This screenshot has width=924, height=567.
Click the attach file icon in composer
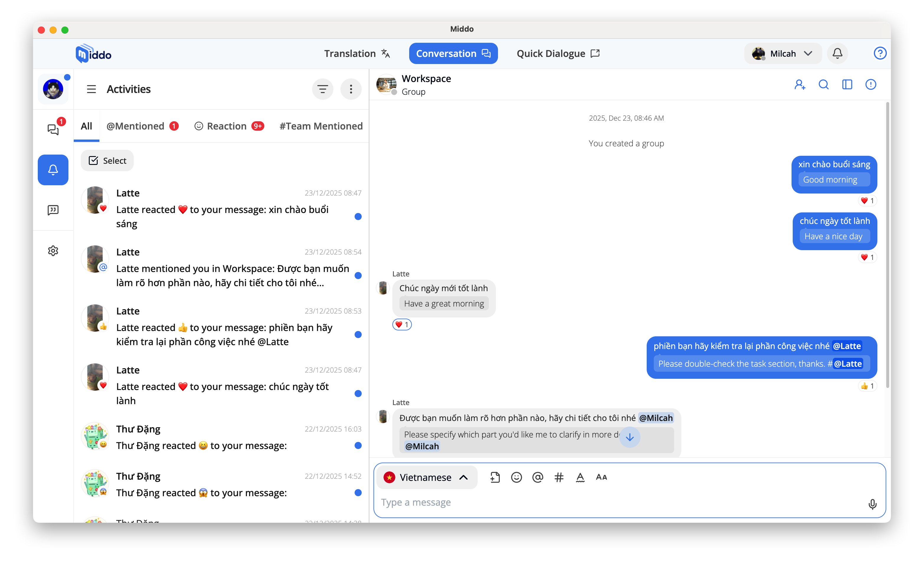[x=495, y=477]
